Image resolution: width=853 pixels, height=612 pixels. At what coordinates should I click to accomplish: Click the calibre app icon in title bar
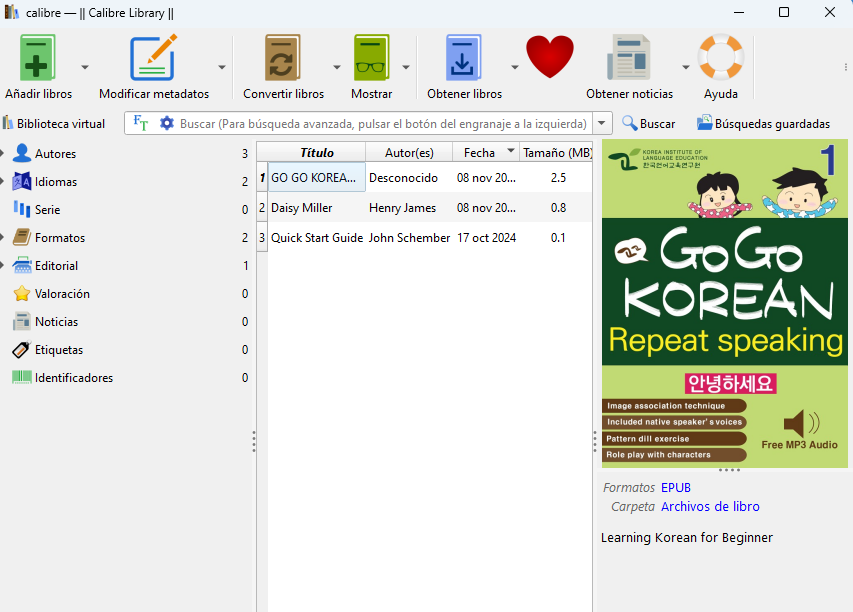click(x=11, y=12)
